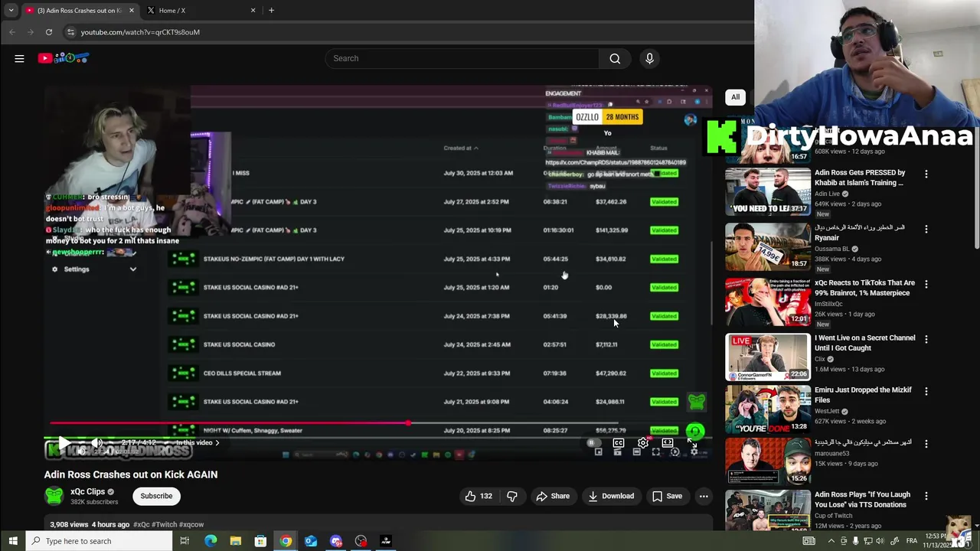The image size is (980, 551).
Task: Open player settings gear icon
Action: pyautogui.click(x=643, y=442)
